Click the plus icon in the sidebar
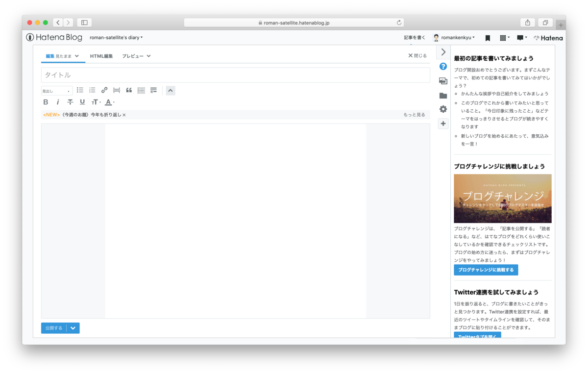Image resolution: width=588 pixels, height=374 pixels. tap(443, 124)
